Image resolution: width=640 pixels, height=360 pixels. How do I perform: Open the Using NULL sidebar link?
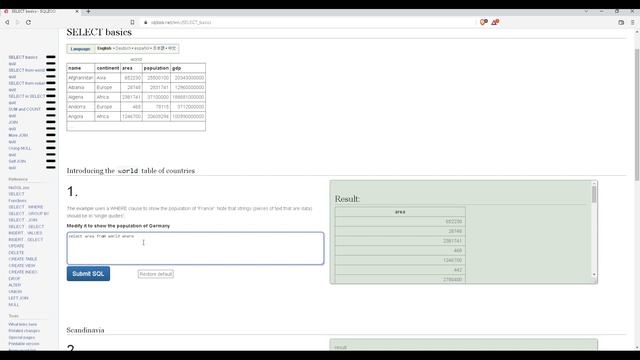point(20,148)
